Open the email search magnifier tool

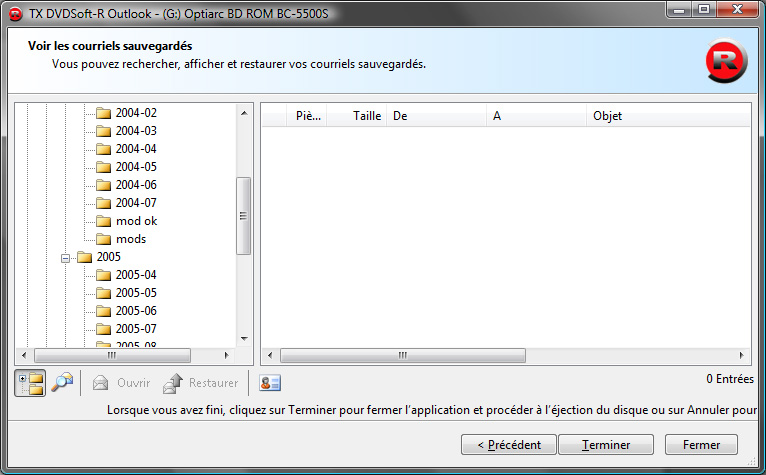click(63, 382)
